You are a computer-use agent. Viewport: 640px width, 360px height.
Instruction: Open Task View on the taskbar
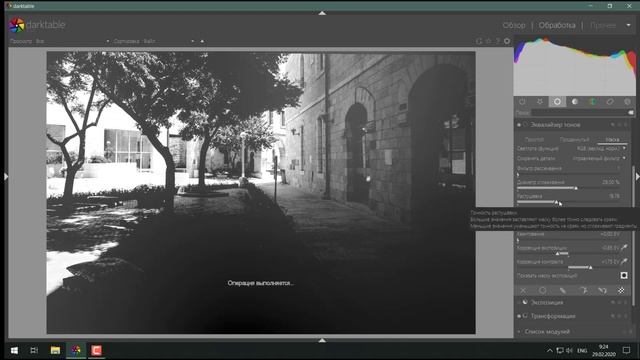click(34, 350)
